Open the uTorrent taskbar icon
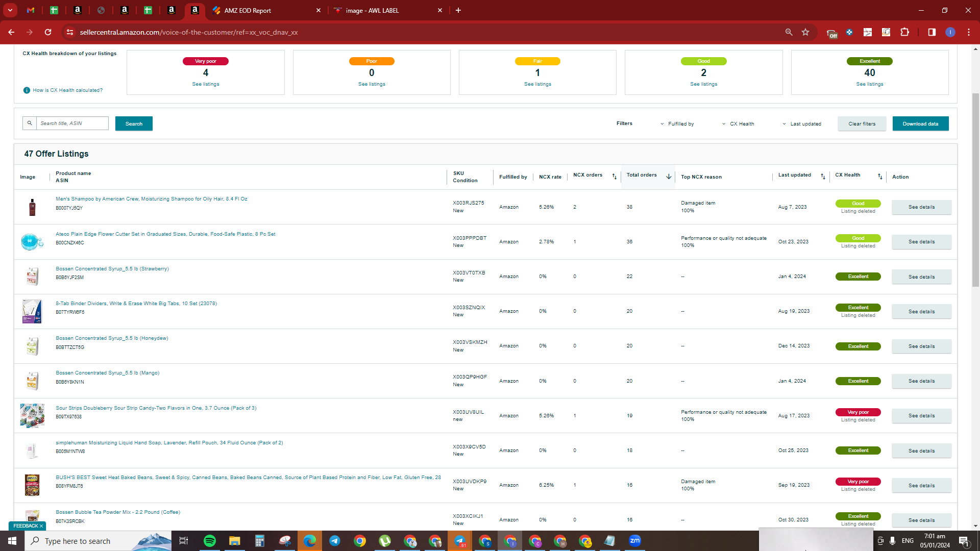Image resolution: width=980 pixels, height=551 pixels. click(385, 541)
